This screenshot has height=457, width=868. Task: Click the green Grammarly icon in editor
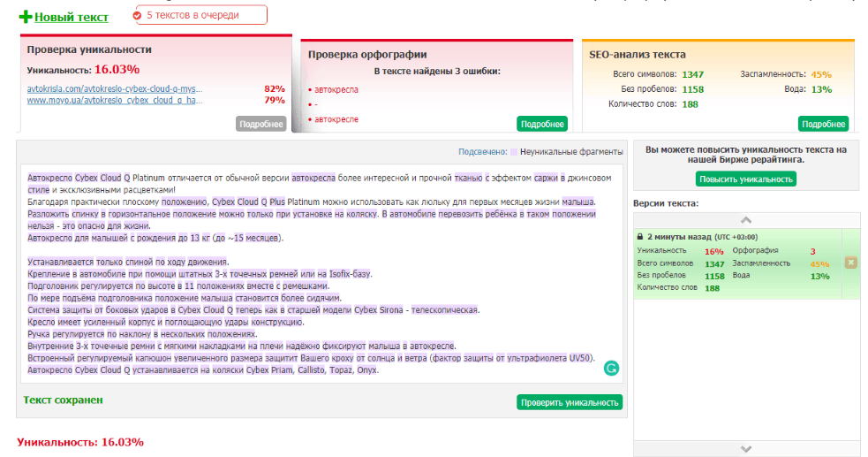(611, 369)
